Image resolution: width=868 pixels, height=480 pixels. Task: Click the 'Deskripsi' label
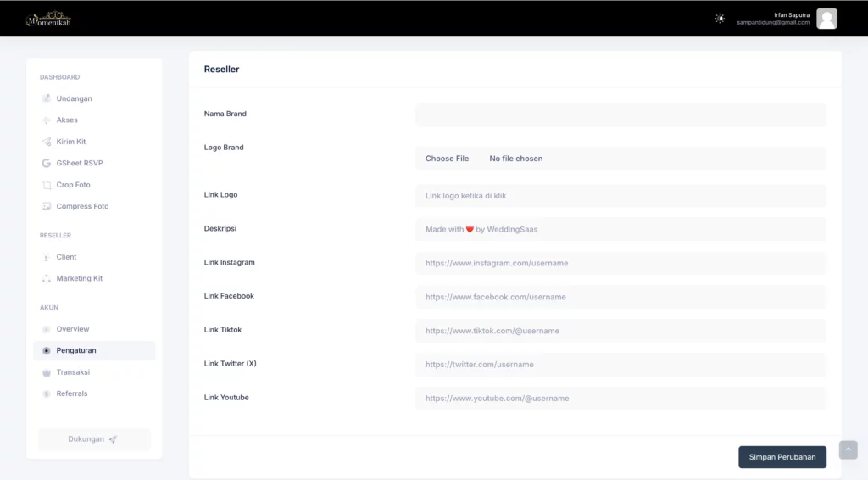[x=220, y=229]
